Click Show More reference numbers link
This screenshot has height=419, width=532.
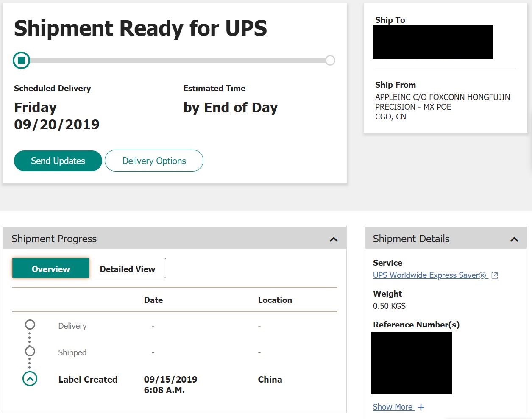click(393, 407)
